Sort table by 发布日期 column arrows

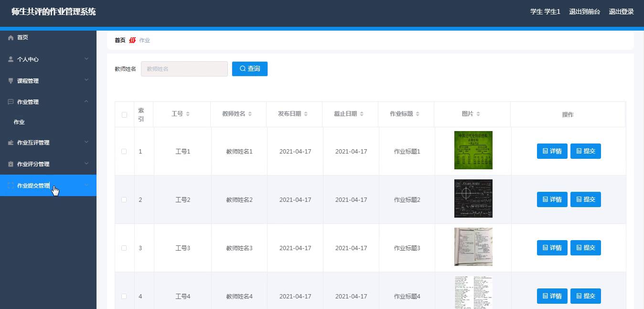tap(306, 114)
